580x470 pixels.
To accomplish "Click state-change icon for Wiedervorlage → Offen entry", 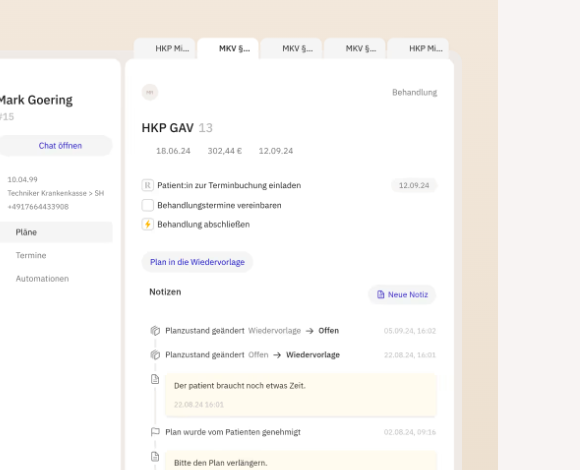I will (155, 331).
